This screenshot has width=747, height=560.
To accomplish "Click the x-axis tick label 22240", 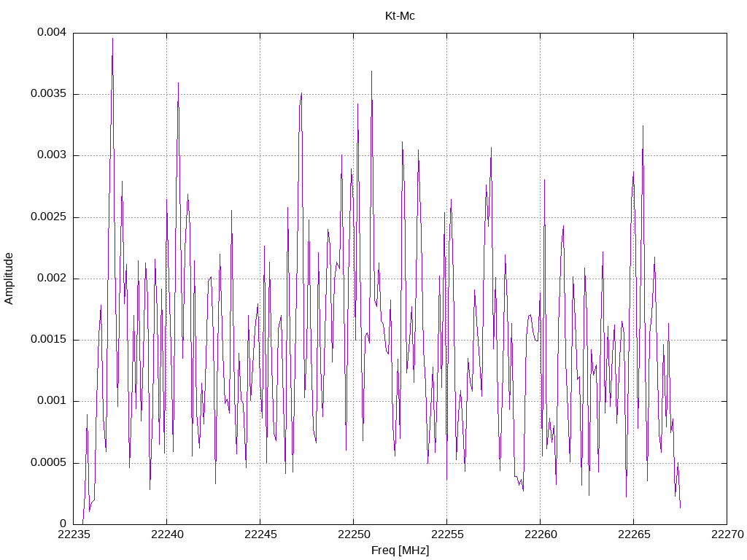I will (167, 534).
